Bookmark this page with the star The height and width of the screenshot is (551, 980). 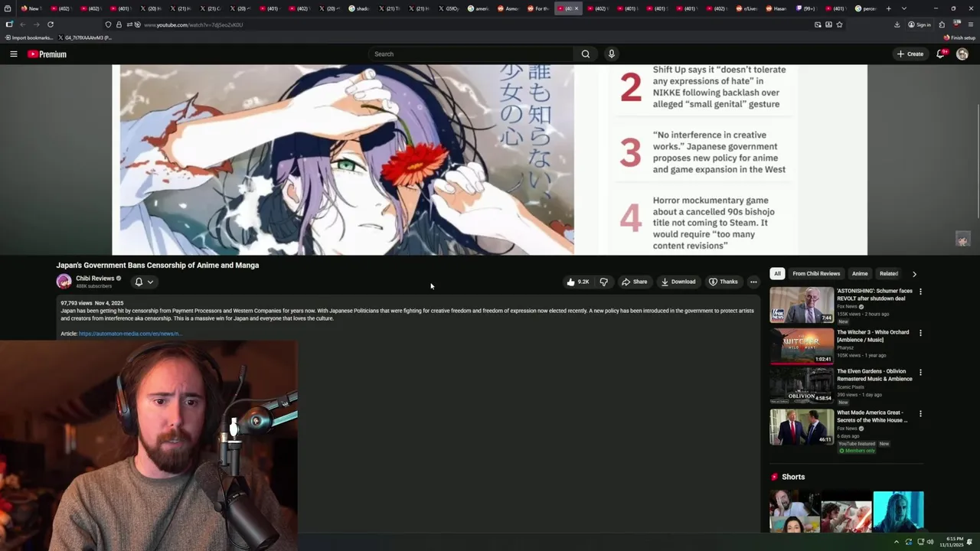[x=839, y=24]
